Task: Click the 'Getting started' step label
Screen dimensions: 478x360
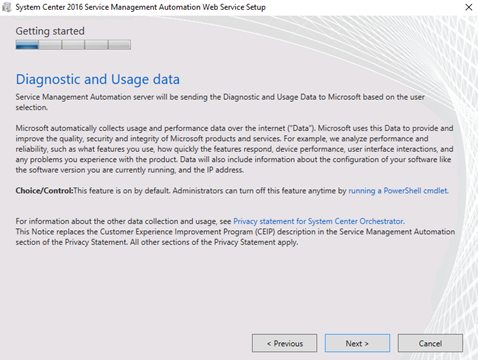Action: 50,31
